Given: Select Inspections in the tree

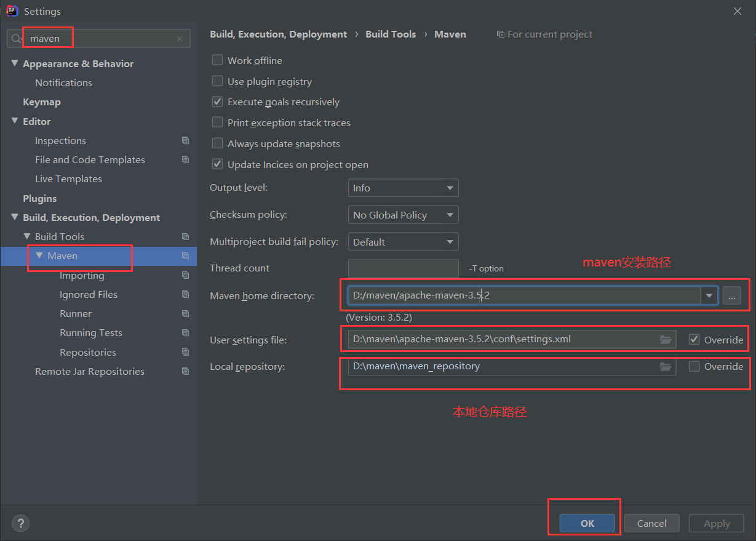Looking at the screenshot, I should point(60,140).
